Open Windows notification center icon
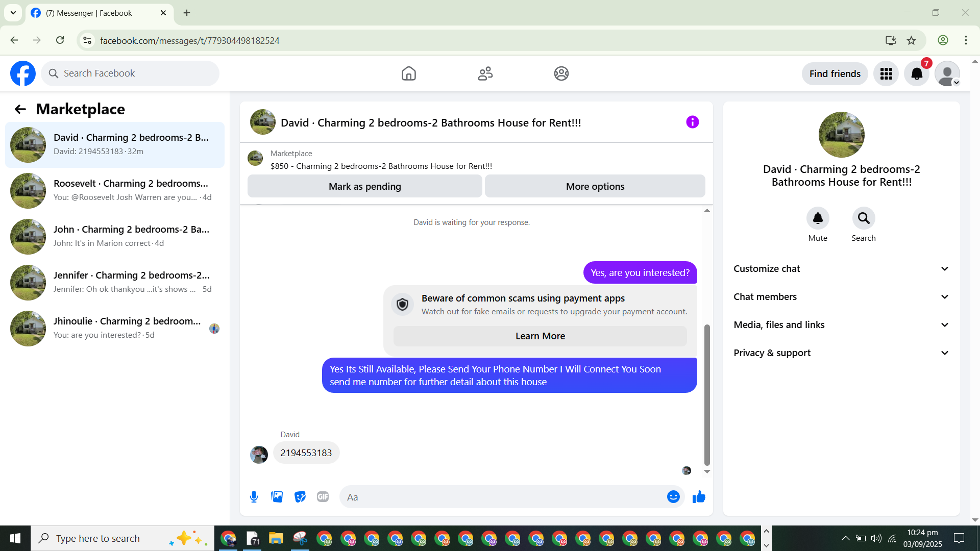 959,538
